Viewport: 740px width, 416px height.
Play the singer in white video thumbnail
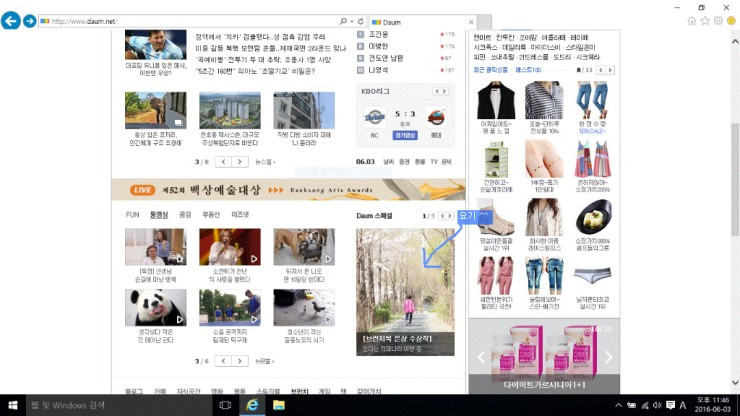click(230, 247)
